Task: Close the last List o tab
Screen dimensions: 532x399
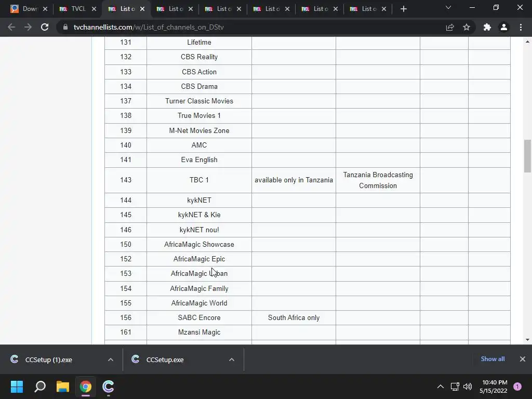Action: point(384,9)
